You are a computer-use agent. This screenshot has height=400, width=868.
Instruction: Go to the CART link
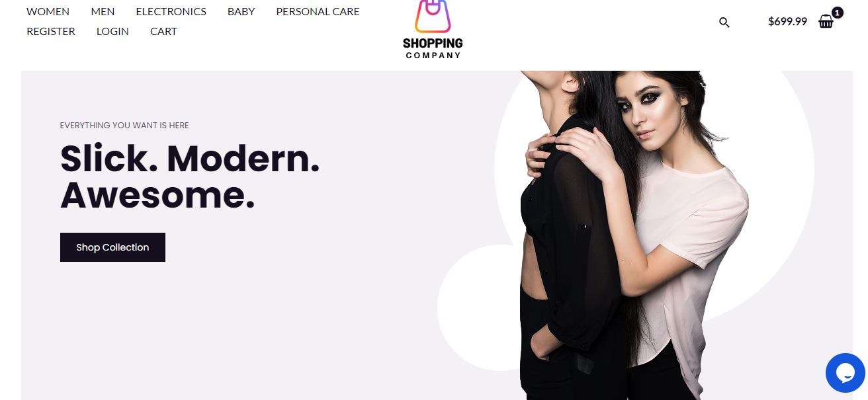[163, 31]
